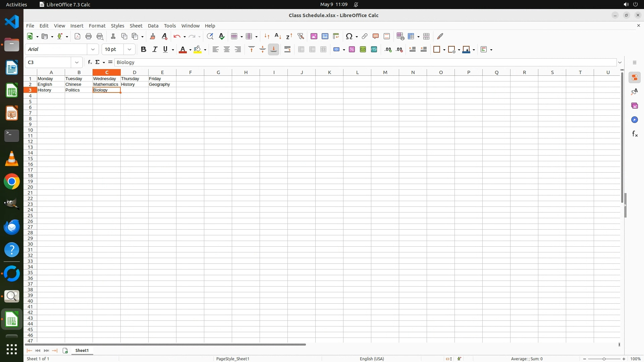Open the Insert Chart tool
The image size is (644, 362).
pos(325,36)
